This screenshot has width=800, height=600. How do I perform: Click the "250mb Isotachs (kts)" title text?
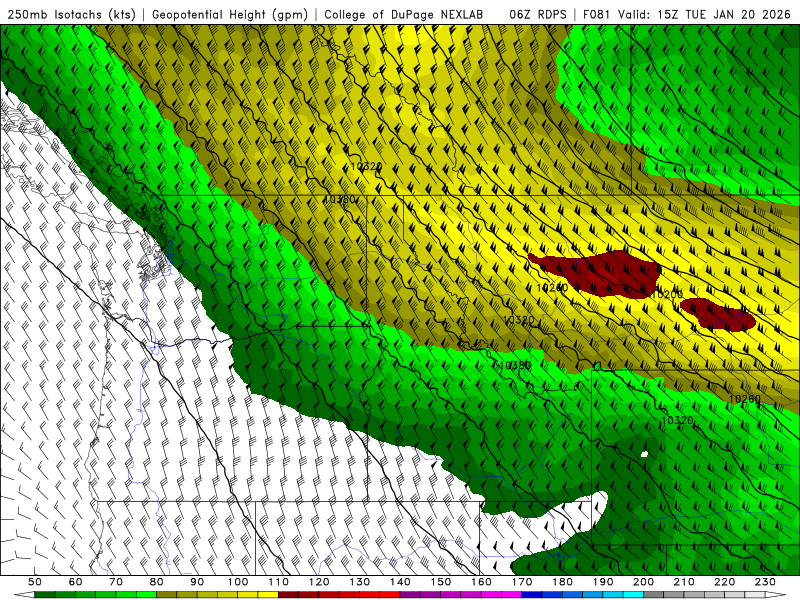click(x=71, y=14)
